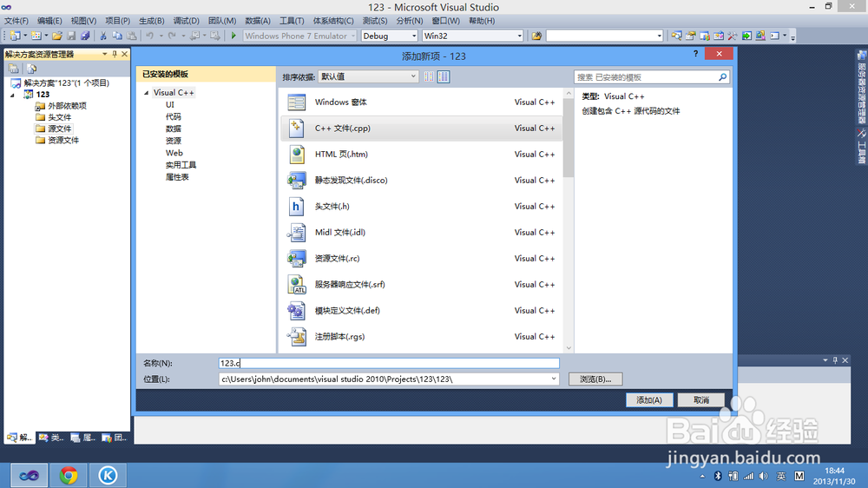
Task: Click the Save floppy disk icon
Action: tap(71, 36)
